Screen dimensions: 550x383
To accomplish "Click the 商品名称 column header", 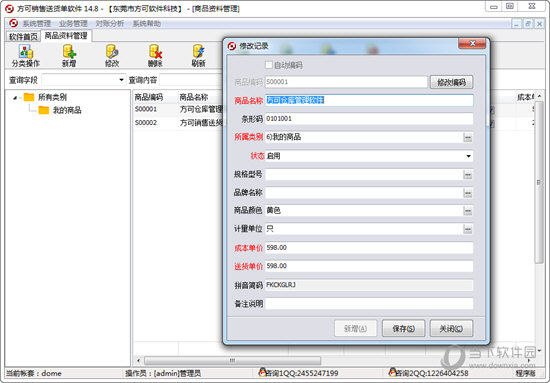I will [194, 97].
